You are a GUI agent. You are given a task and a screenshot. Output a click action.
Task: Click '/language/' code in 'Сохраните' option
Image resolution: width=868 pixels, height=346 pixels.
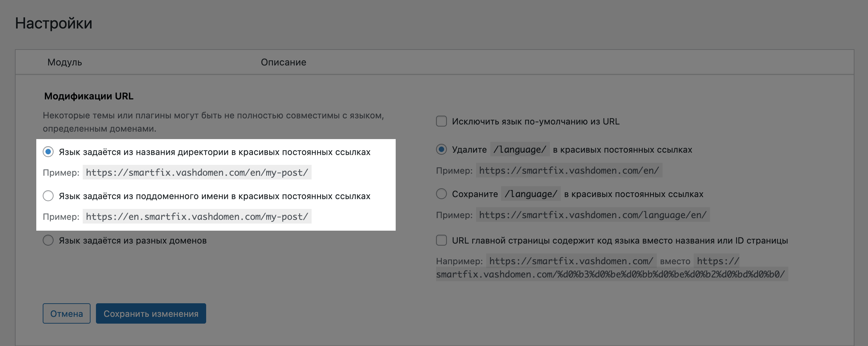pos(531,194)
